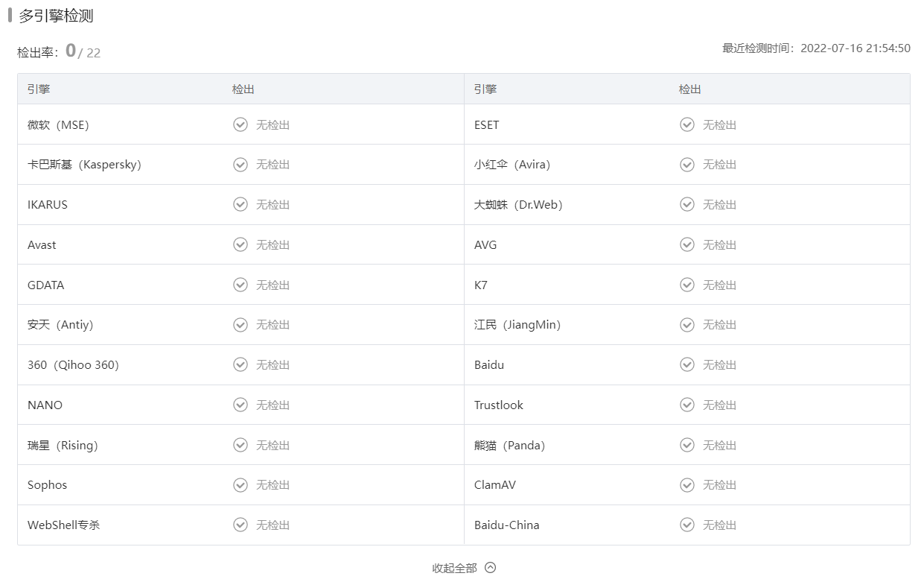Click the check icon in the WebShell专杀 row
This screenshot has width=924, height=582.
pyautogui.click(x=240, y=525)
